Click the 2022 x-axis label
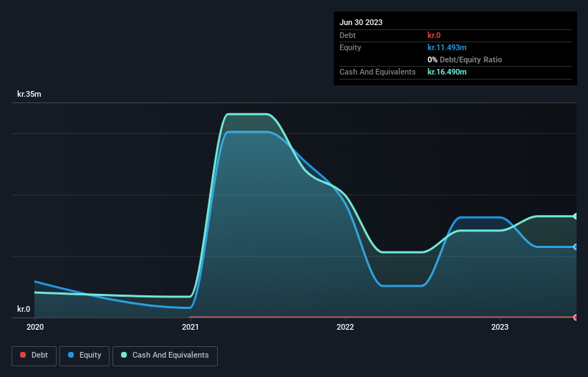 tap(345, 327)
